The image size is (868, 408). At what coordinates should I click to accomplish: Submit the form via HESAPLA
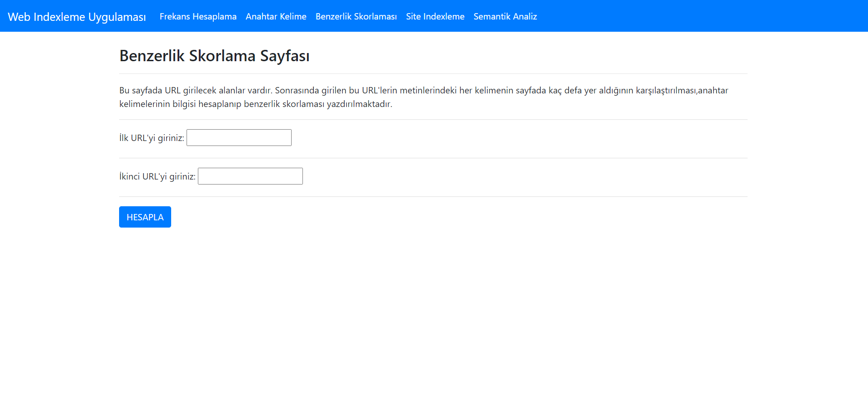click(x=145, y=217)
